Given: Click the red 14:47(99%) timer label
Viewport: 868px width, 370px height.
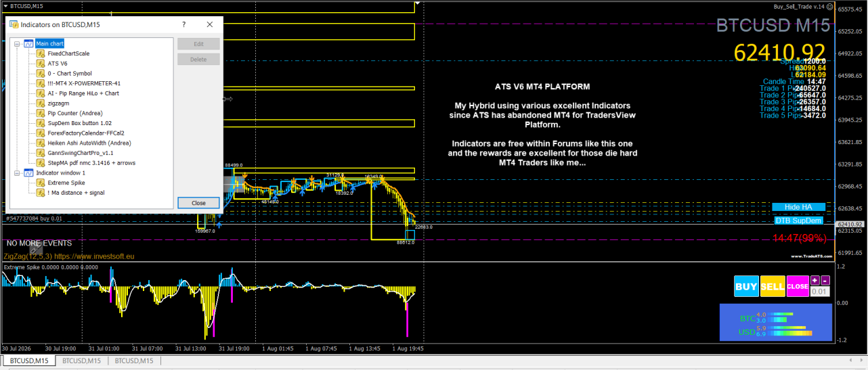Looking at the screenshot, I should pyautogui.click(x=800, y=238).
